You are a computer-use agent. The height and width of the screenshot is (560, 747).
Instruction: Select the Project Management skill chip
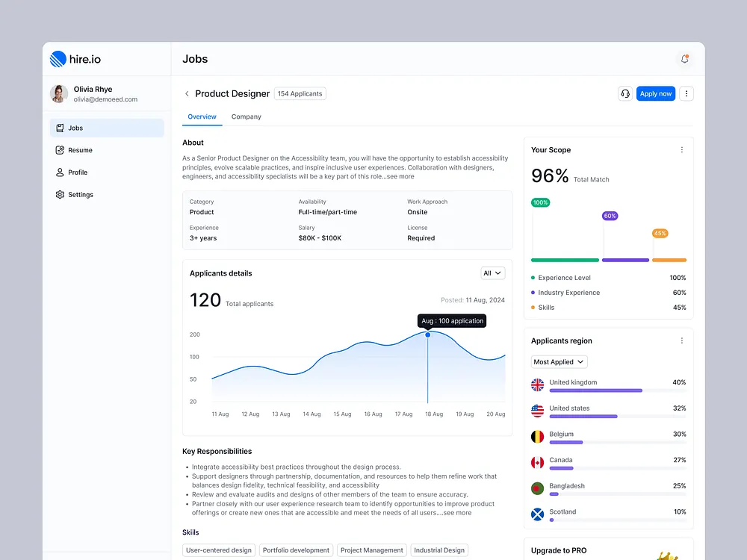pyautogui.click(x=371, y=550)
